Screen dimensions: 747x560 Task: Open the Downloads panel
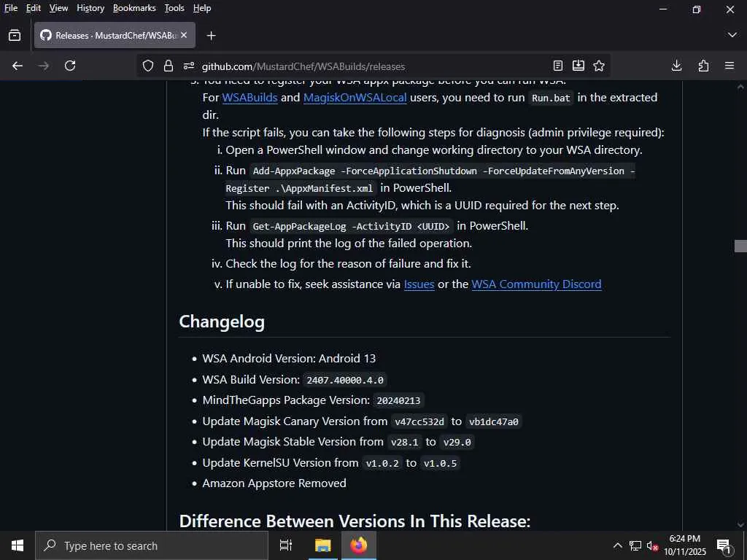(676, 66)
